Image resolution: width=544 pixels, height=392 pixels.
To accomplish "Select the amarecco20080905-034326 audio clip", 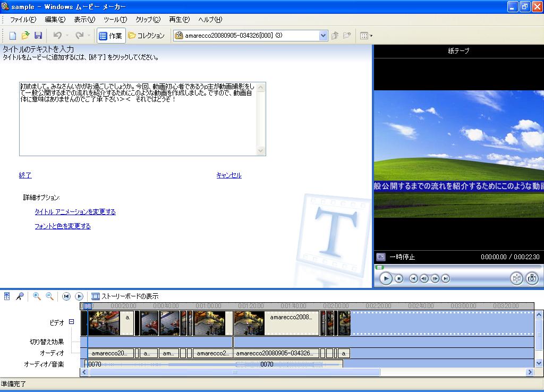I will tap(276, 354).
